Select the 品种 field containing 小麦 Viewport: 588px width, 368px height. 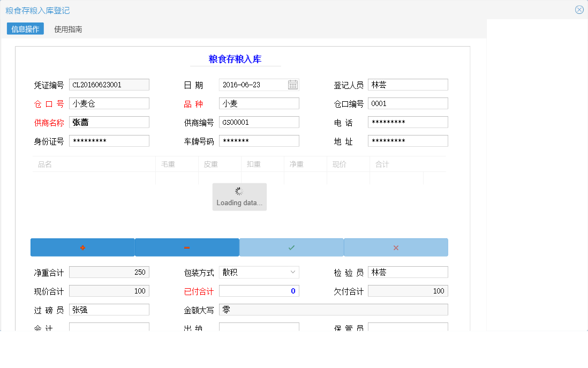pyautogui.click(x=259, y=103)
